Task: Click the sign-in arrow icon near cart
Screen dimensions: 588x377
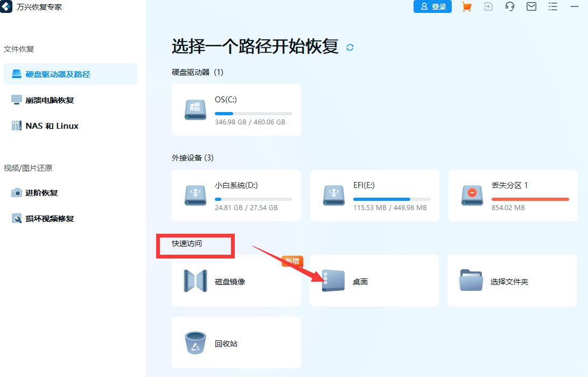Action: tap(488, 6)
